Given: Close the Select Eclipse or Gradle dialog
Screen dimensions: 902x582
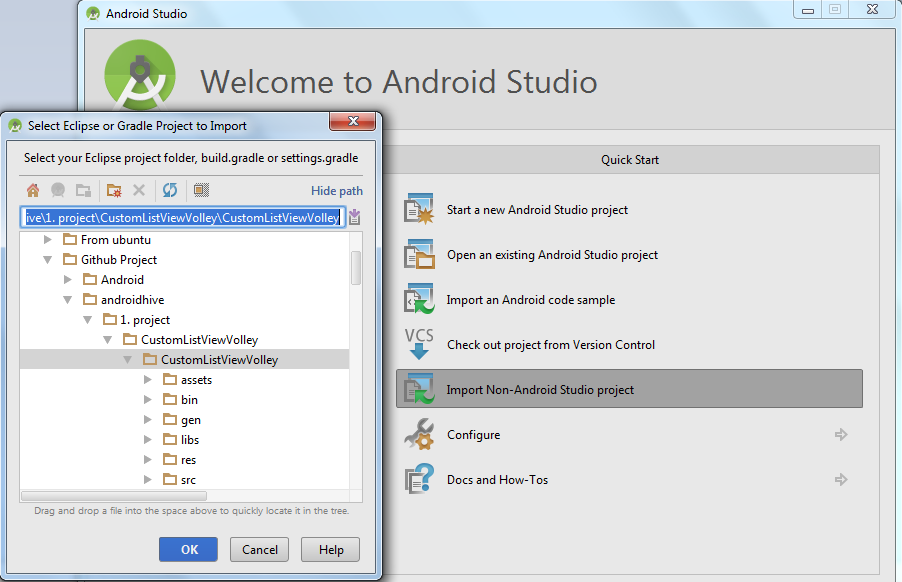Looking at the screenshot, I should [x=353, y=121].
